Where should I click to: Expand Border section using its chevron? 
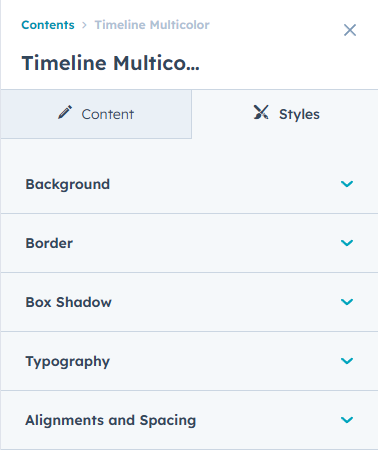click(347, 243)
